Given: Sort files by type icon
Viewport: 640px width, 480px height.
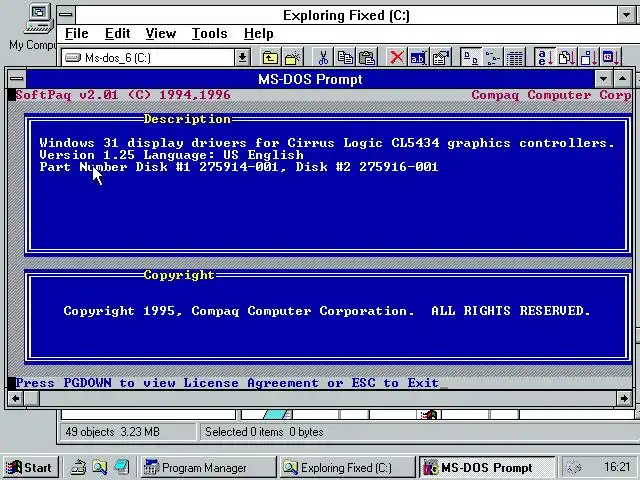Looking at the screenshot, I should pyautogui.click(x=567, y=58).
